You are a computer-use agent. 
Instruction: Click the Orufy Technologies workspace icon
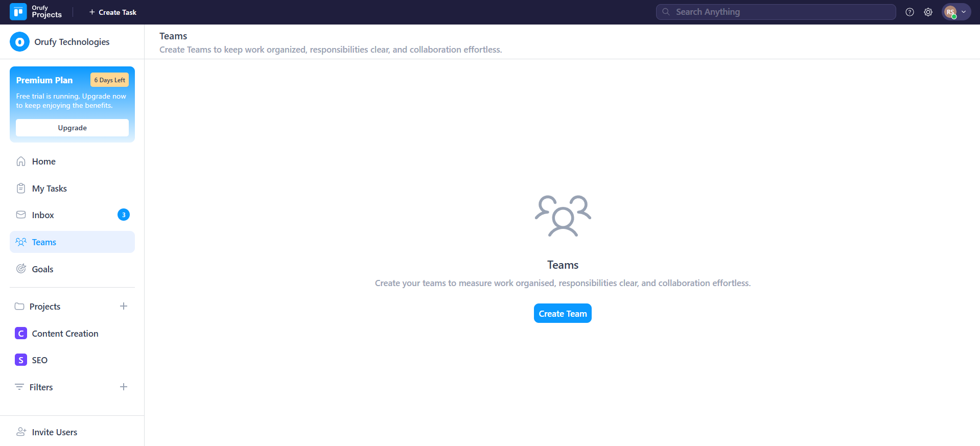(x=19, y=42)
